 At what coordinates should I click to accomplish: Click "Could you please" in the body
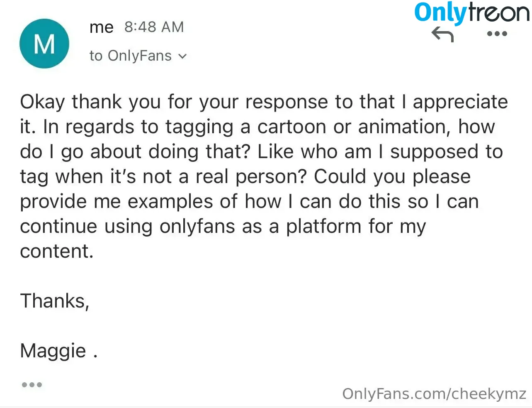[392, 177]
